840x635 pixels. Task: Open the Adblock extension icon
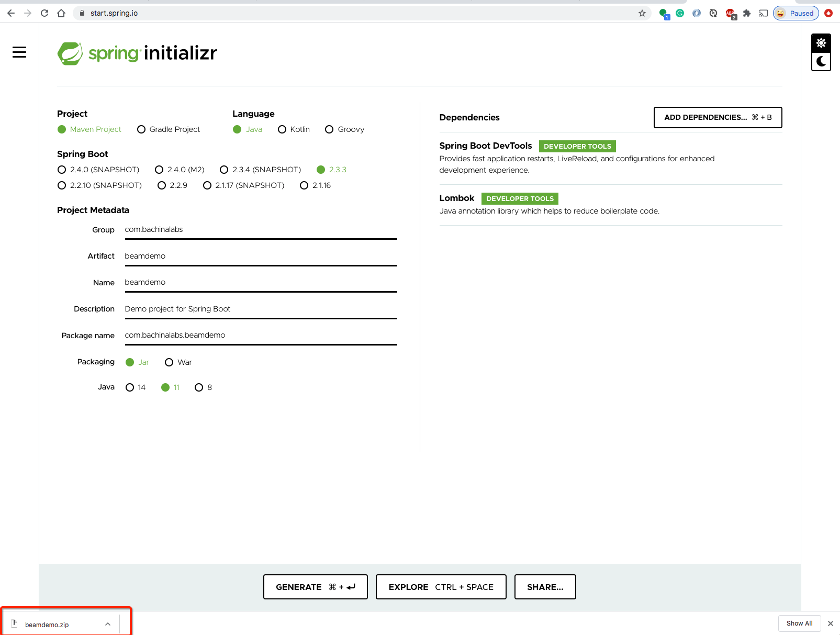[x=731, y=14]
